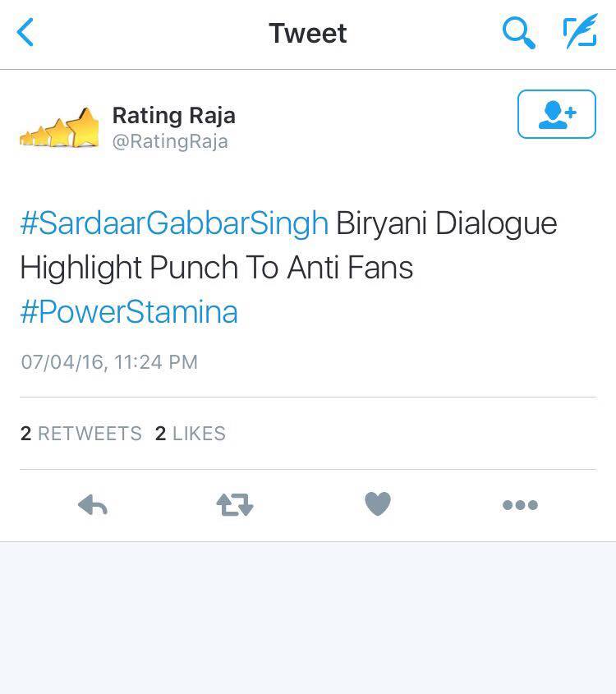View the 2 Likes list

click(x=191, y=434)
